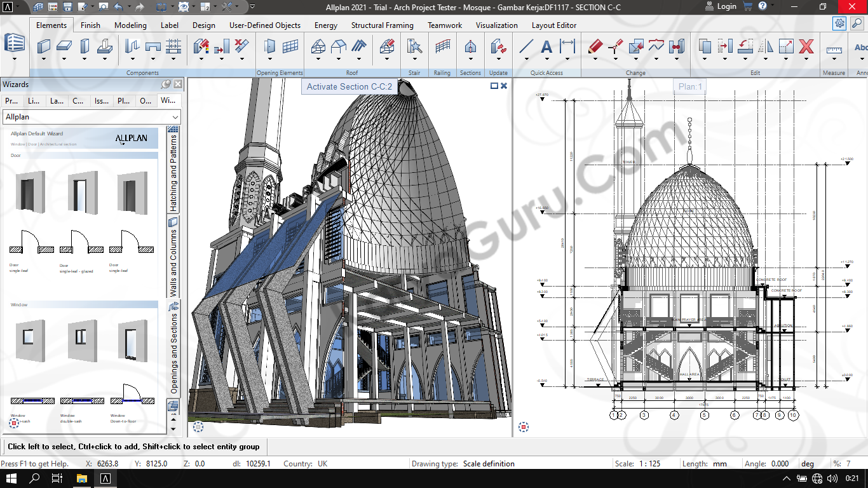Toggle the ribbon settings gear button

click(840, 24)
